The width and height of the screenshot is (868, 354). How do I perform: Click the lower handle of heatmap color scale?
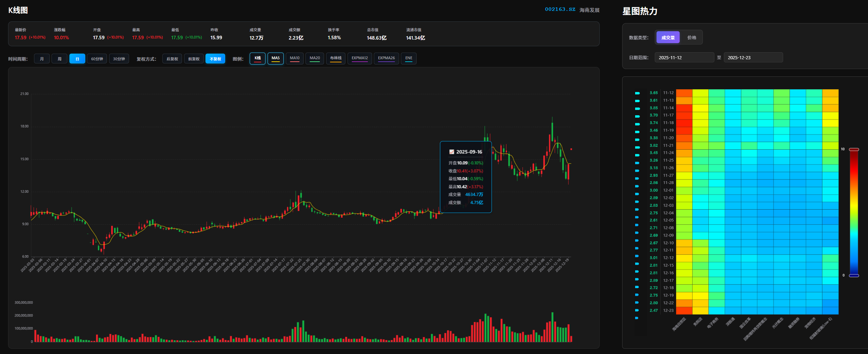pos(854,276)
